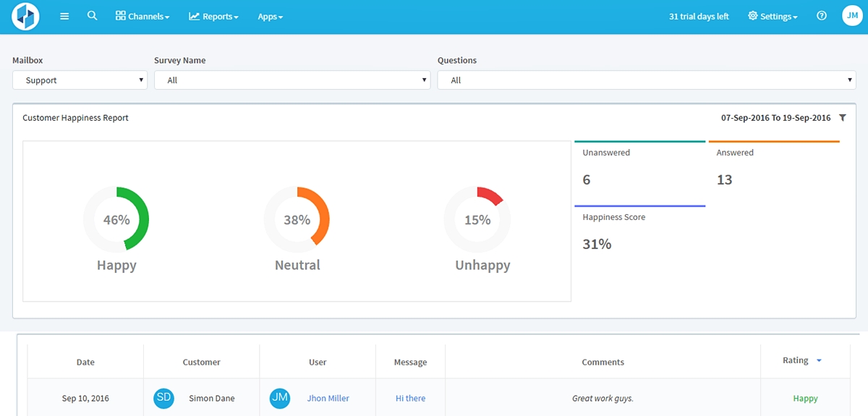Click the app logo in top bar

[x=25, y=17]
